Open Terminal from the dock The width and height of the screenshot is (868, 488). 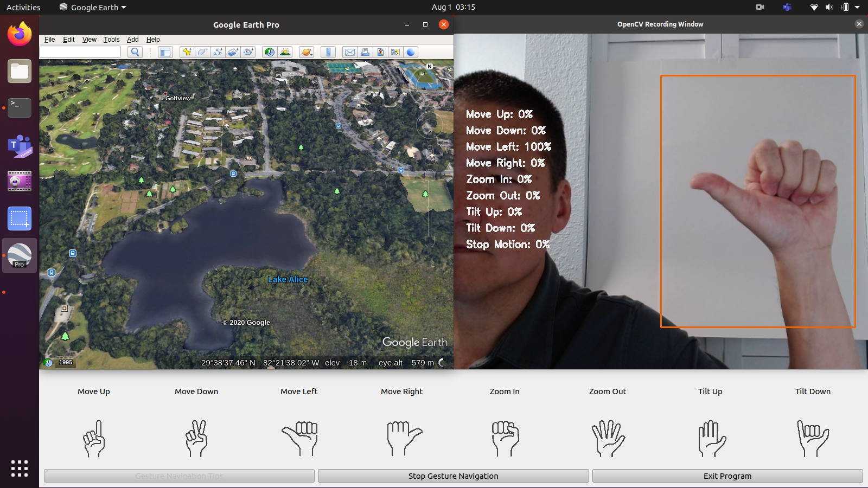(x=20, y=108)
